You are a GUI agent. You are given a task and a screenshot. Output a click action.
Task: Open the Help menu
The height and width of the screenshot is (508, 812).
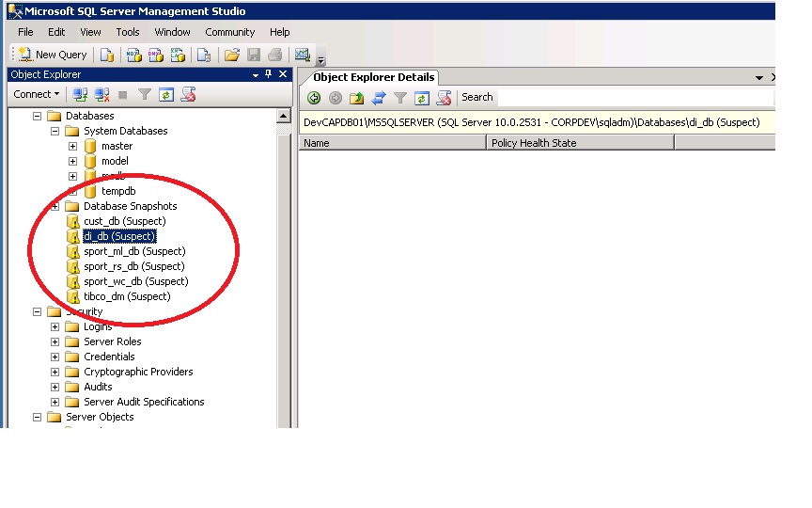pyautogui.click(x=280, y=32)
